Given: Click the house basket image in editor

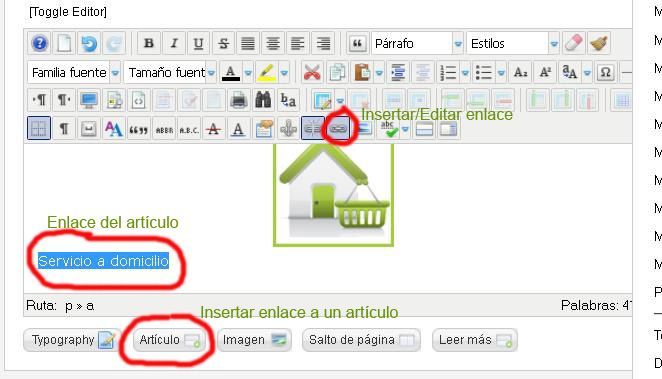Looking at the screenshot, I should pyautogui.click(x=334, y=195).
